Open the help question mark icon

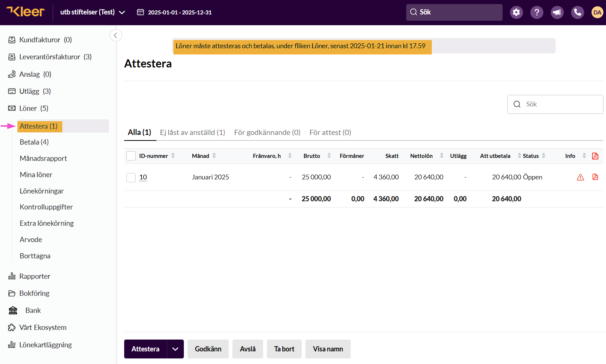click(x=537, y=12)
